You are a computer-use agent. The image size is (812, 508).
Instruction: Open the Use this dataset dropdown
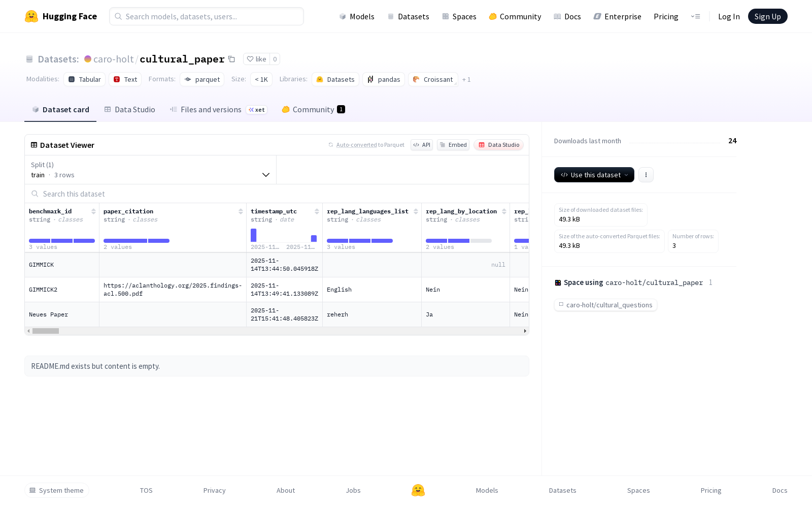[594, 175]
